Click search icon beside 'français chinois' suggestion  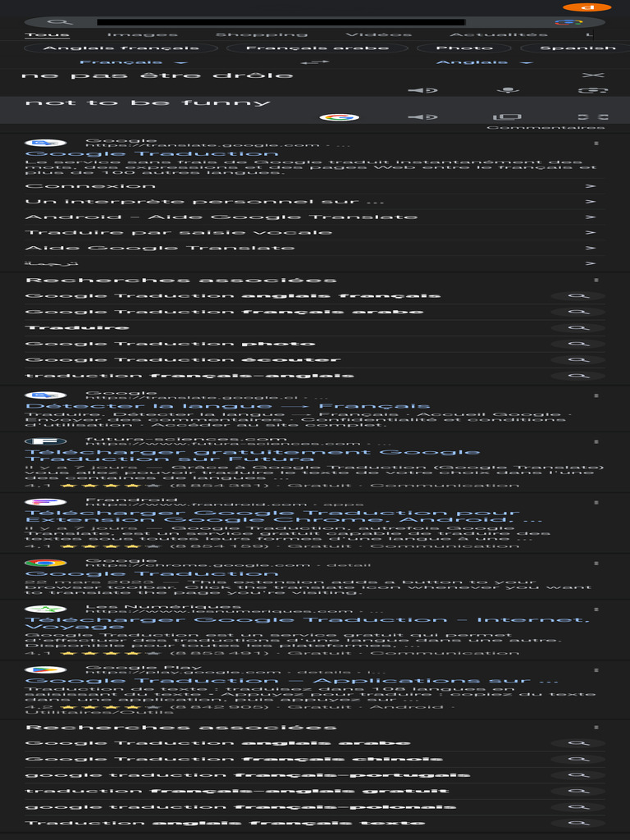pos(578,759)
